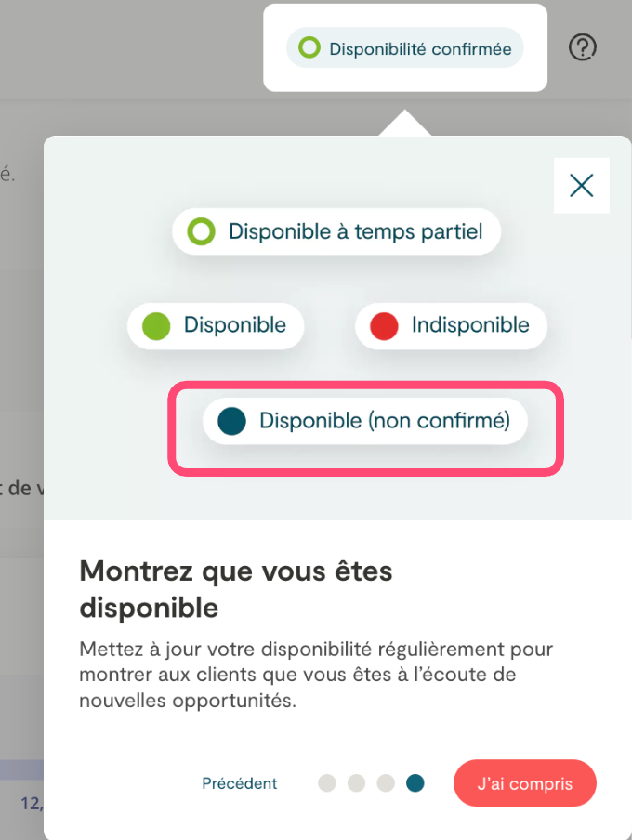Close the availability tutorial popup

(582, 186)
